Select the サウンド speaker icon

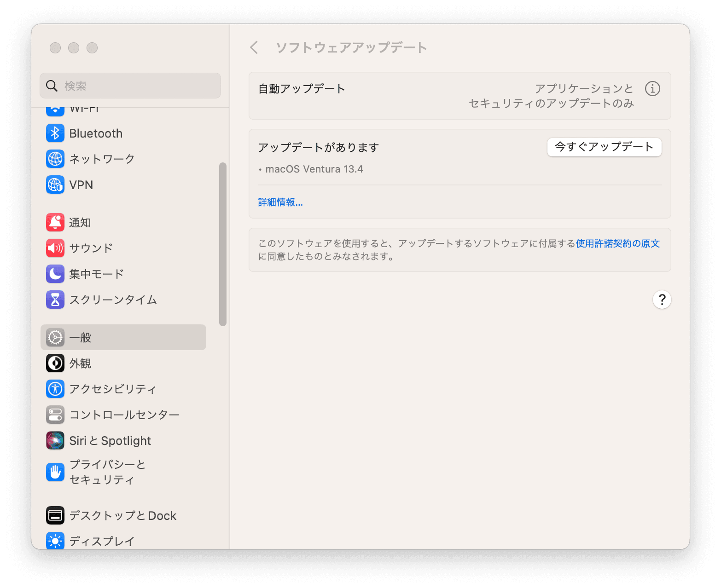[x=55, y=248]
